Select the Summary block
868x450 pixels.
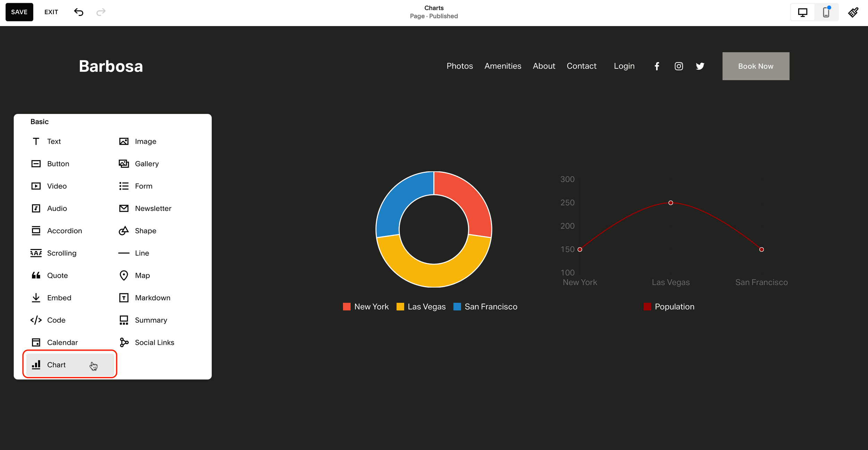[x=151, y=320]
